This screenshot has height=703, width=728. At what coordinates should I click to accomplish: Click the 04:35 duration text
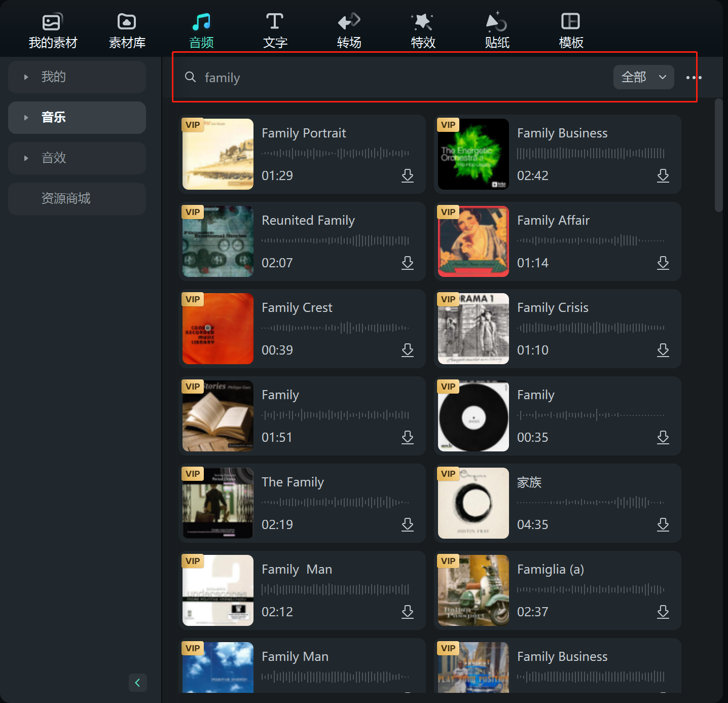click(x=533, y=524)
